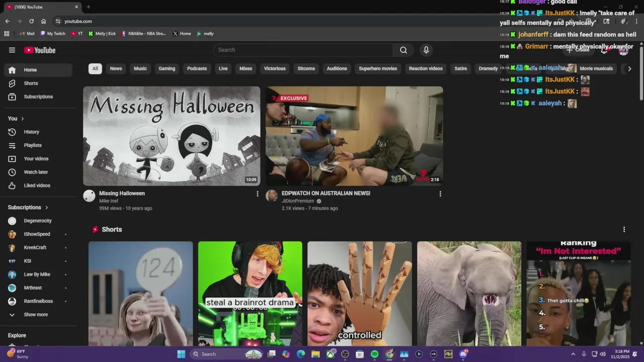This screenshot has height=362, width=644.
Task: Open the Law By Mike subscription channel
Action: [38, 275]
